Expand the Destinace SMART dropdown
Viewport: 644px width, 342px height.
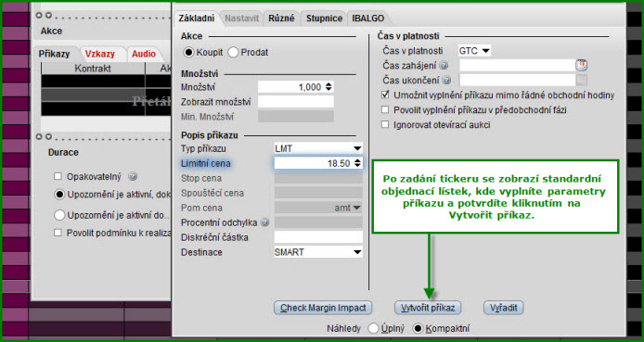click(x=318, y=252)
